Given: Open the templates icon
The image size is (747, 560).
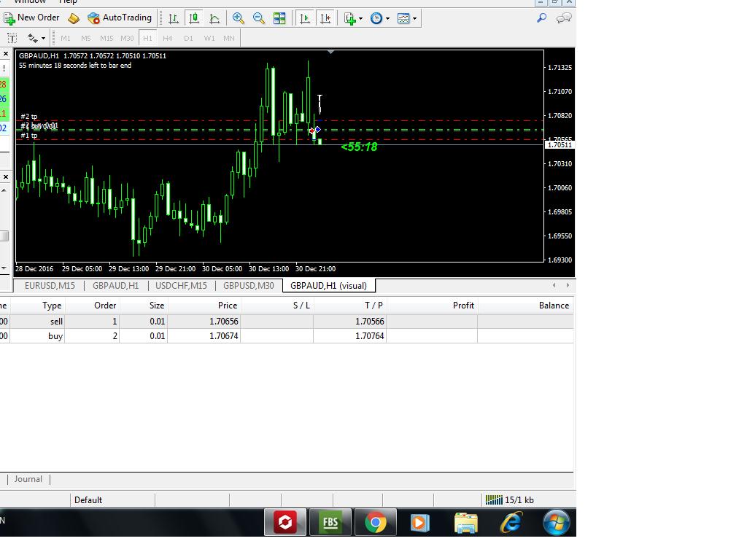Looking at the screenshot, I should [403, 18].
